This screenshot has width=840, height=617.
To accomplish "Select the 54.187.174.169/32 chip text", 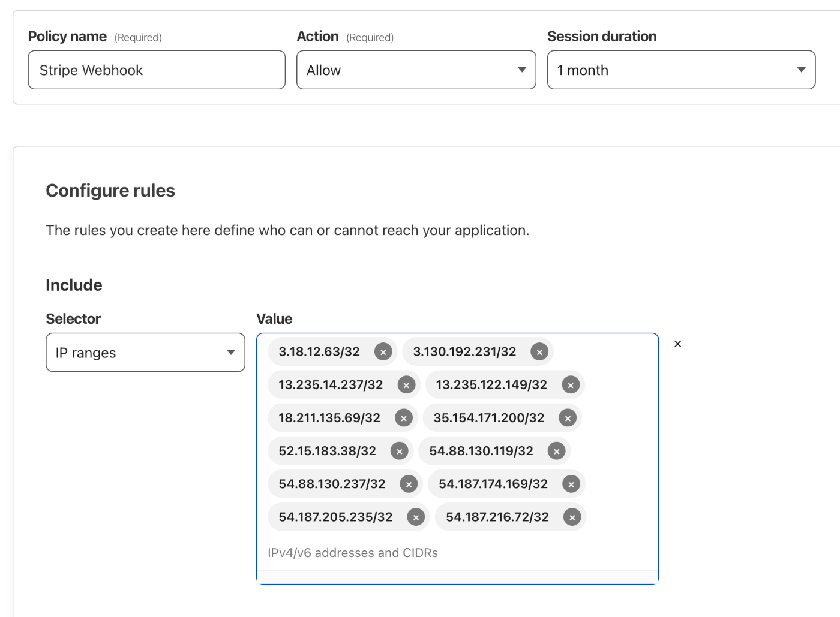I will point(493,483).
